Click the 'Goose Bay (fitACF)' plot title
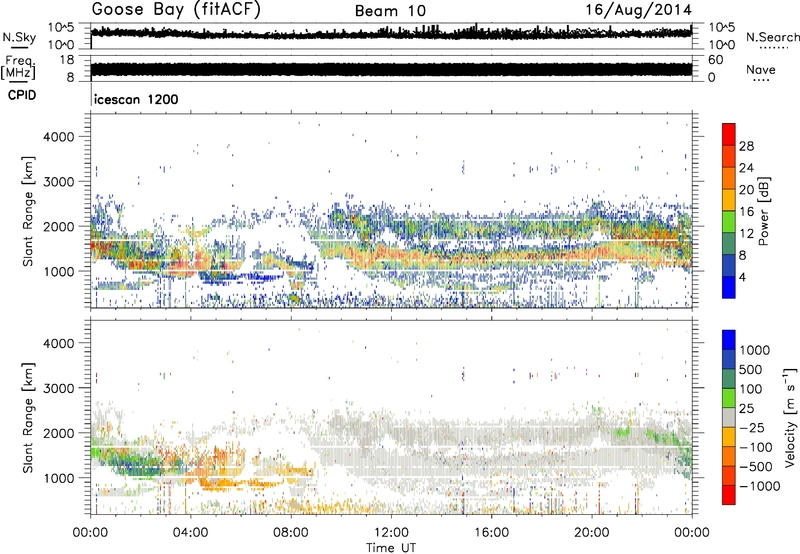 (x=176, y=10)
